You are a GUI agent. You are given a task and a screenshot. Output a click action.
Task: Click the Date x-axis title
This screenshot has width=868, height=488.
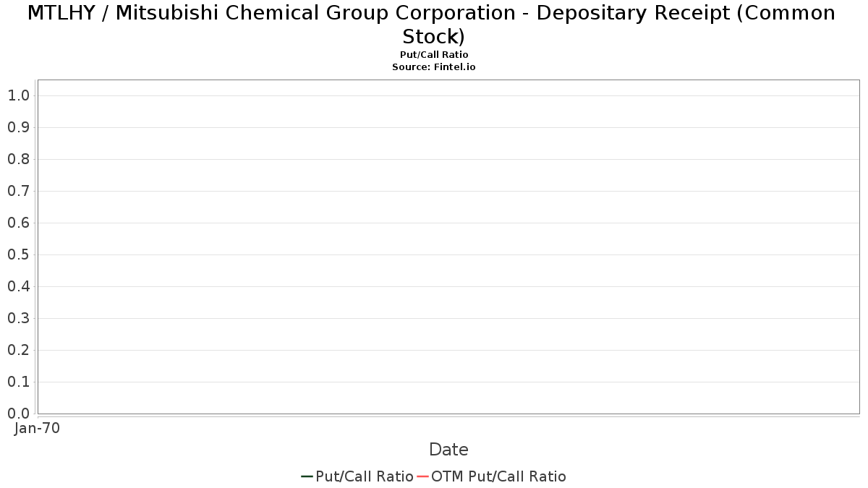tap(448, 450)
